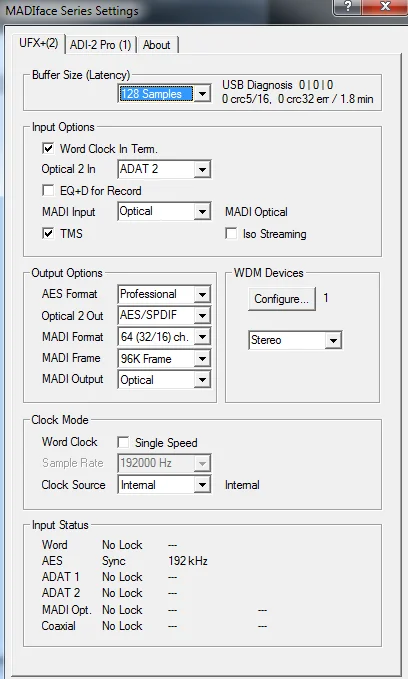
Task: Open the Optical 2 Out dropdown
Action: coord(164,315)
